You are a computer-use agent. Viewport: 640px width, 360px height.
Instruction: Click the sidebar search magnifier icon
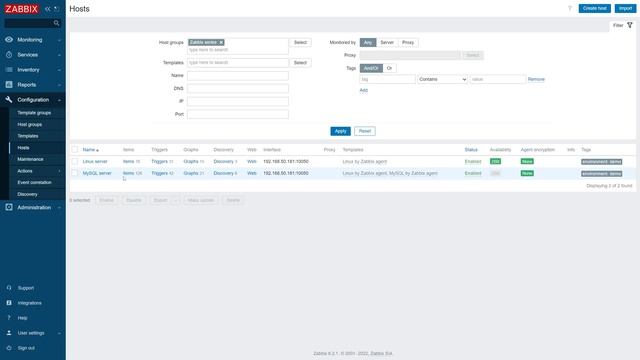coord(57,23)
